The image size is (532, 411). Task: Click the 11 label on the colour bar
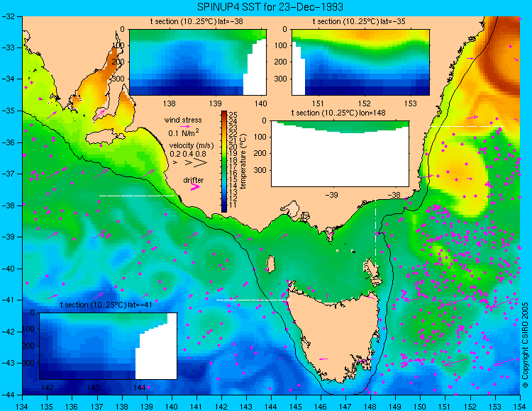pos(233,205)
